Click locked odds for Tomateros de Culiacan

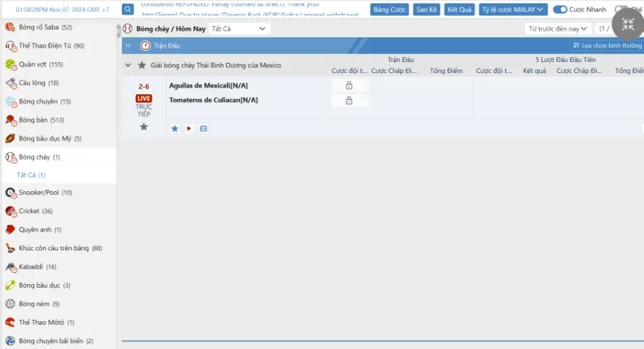[x=349, y=100]
